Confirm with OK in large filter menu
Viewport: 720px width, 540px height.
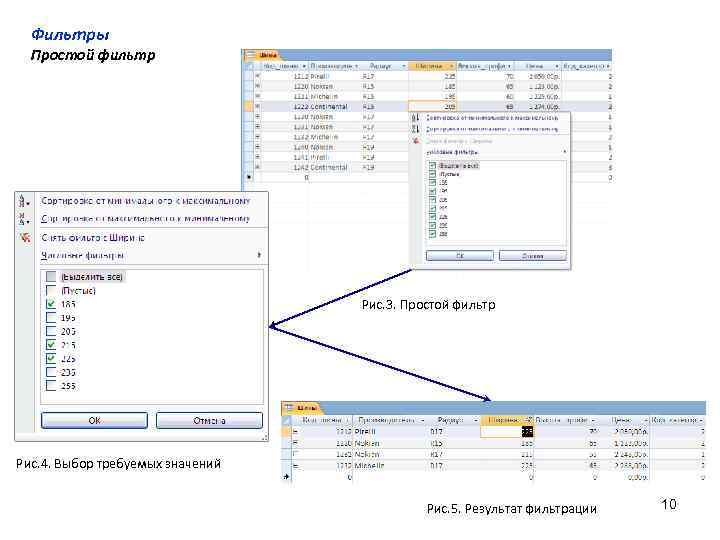click(94, 420)
